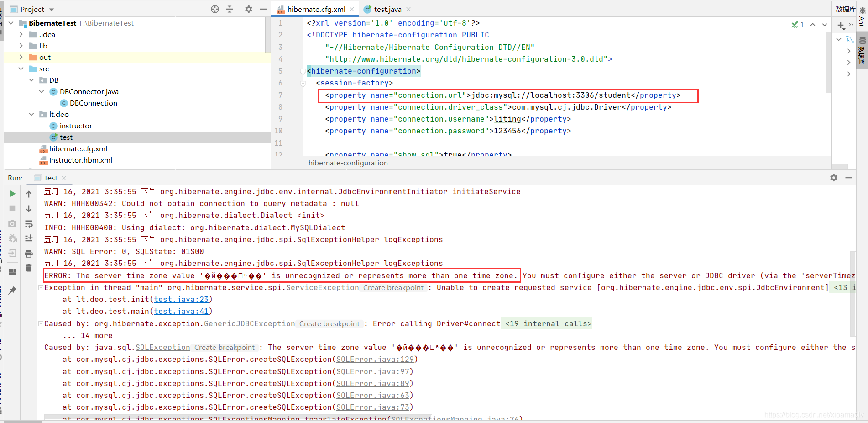Collapse the lt.deo package

(31, 114)
